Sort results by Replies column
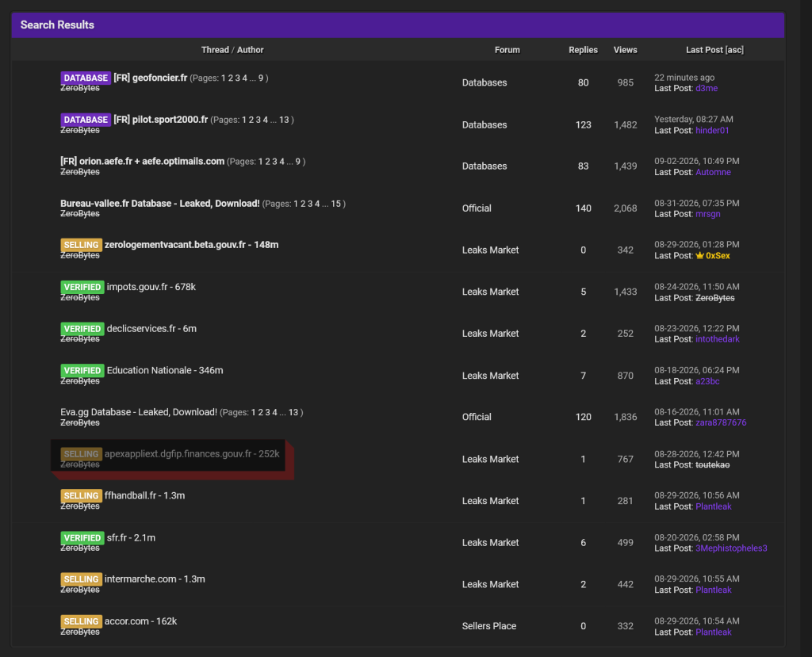The height and width of the screenshot is (657, 812). (583, 50)
